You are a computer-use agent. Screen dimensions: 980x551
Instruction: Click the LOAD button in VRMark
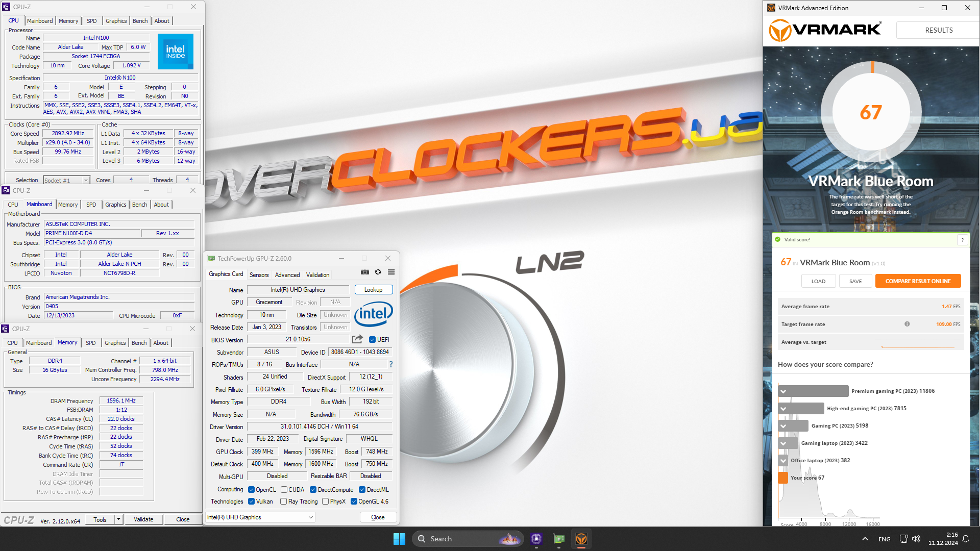[818, 281]
